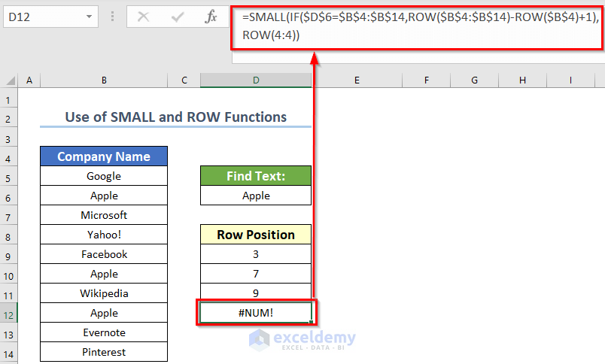This screenshot has width=605, height=364.
Task: Select column A header
Action: point(29,80)
